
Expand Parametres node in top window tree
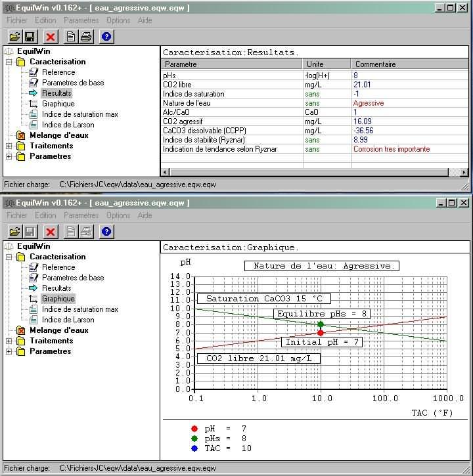point(9,157)
